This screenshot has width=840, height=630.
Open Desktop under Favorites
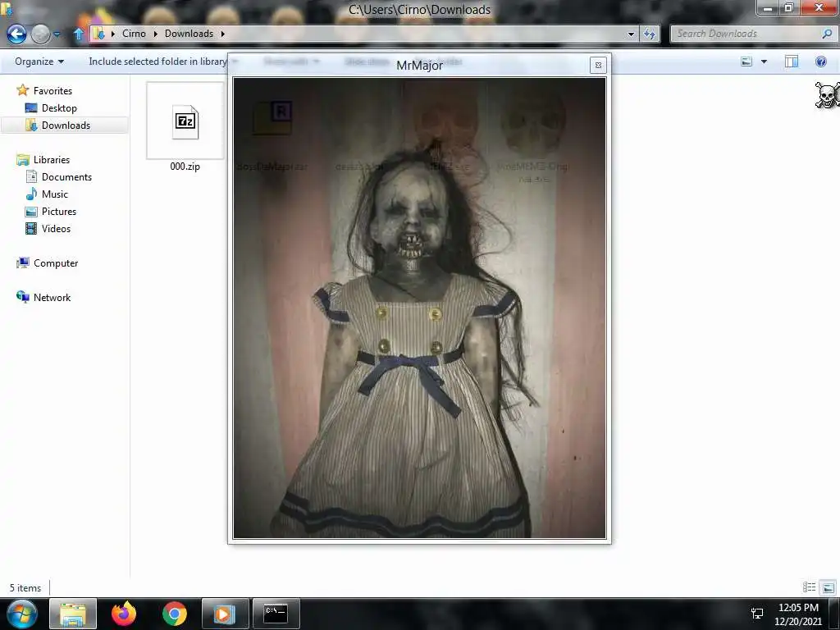(x=59, y=108)
